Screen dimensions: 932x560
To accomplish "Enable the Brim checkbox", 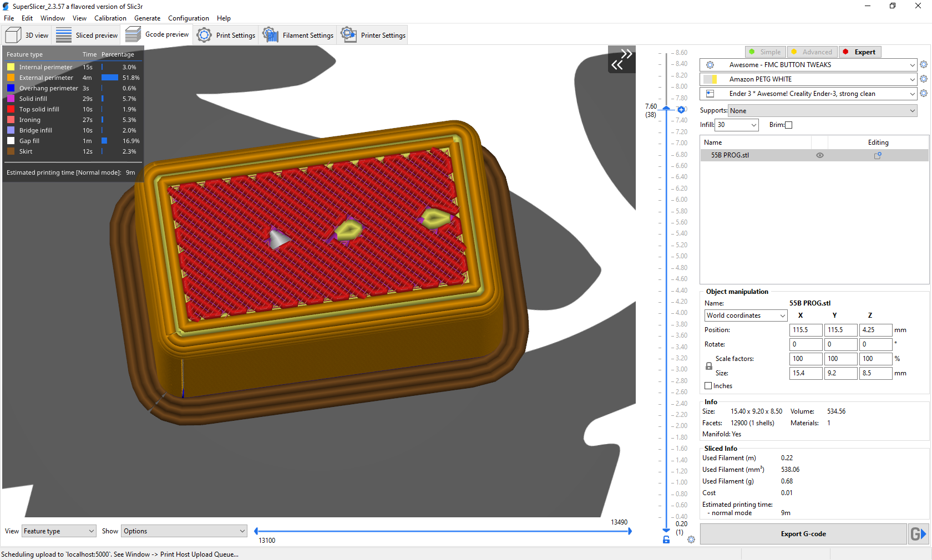I will pyautogui.click(x=789, y=125).
